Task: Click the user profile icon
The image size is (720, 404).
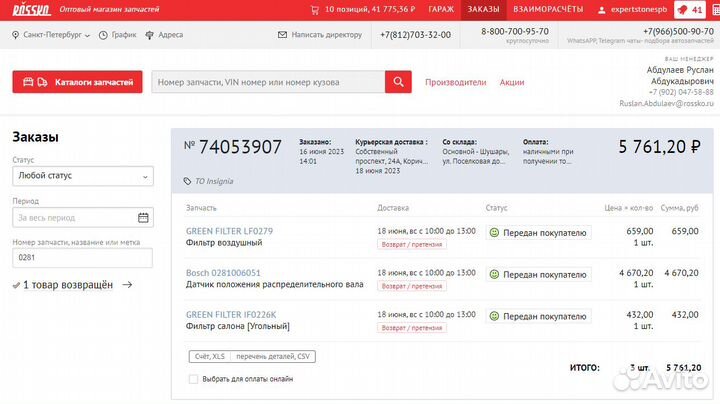Action: click(602, 10)
